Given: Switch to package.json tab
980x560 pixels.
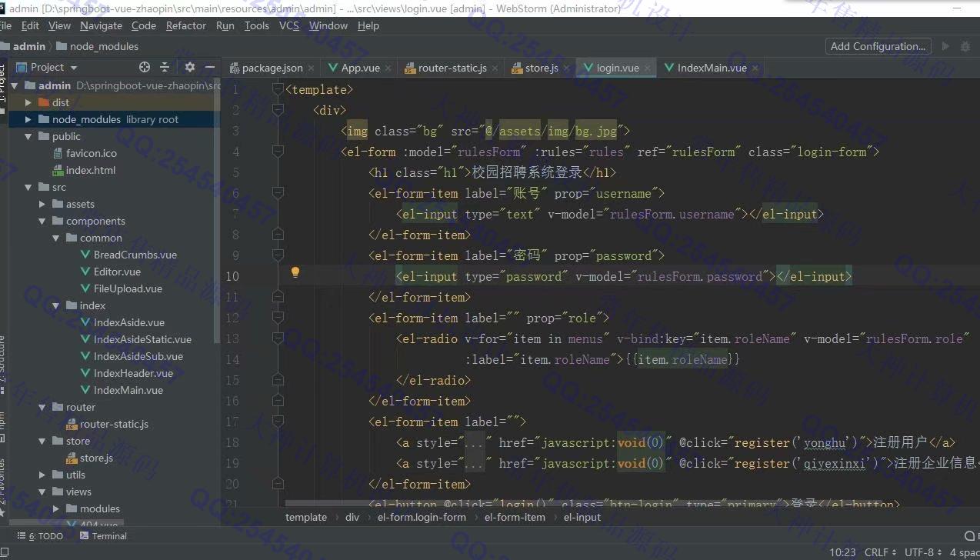Looking at the screenshot, I should pyautogui.click(x=272, y=68).
